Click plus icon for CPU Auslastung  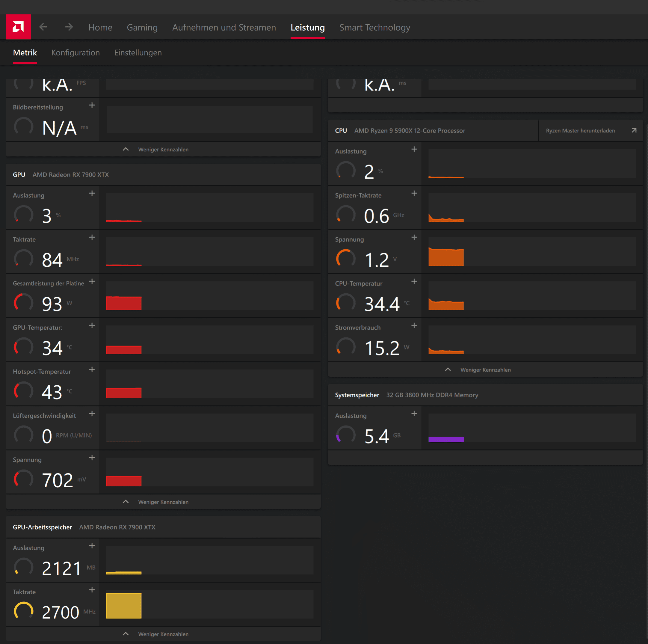[414, 149]
